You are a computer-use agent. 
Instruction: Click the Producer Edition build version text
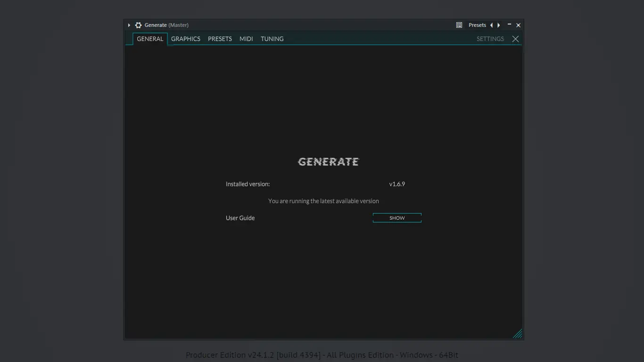point(322,355)
